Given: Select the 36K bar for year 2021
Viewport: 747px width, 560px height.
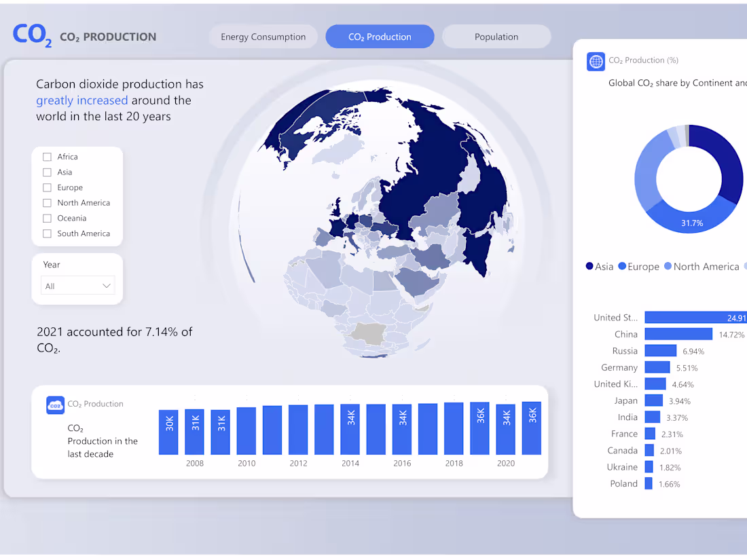Looking at the screenshot, I should click(x=532, y=428).
